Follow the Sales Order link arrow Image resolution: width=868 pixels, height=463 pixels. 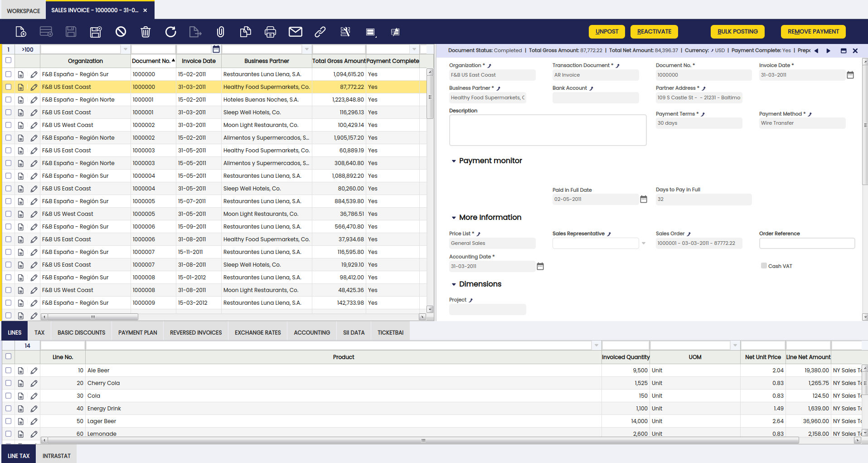click(689, 234)
